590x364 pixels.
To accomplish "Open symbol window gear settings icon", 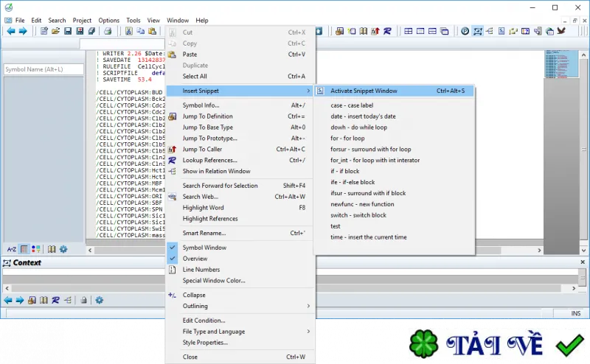I will coord(63,249).
